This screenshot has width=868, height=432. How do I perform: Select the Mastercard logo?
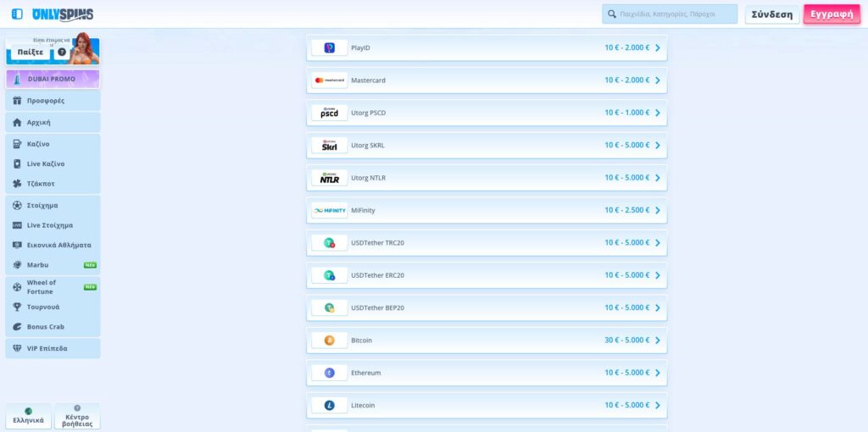click(329, 80)
